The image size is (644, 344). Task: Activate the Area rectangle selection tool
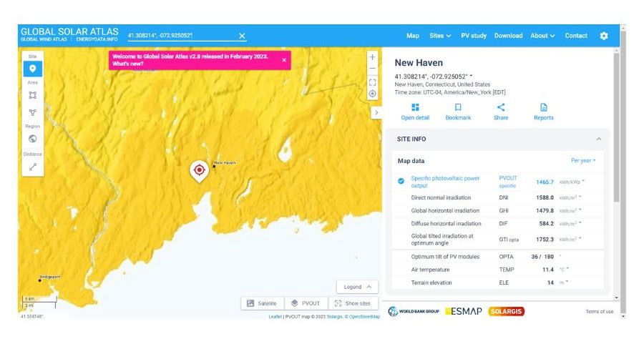tap(32, 95)
